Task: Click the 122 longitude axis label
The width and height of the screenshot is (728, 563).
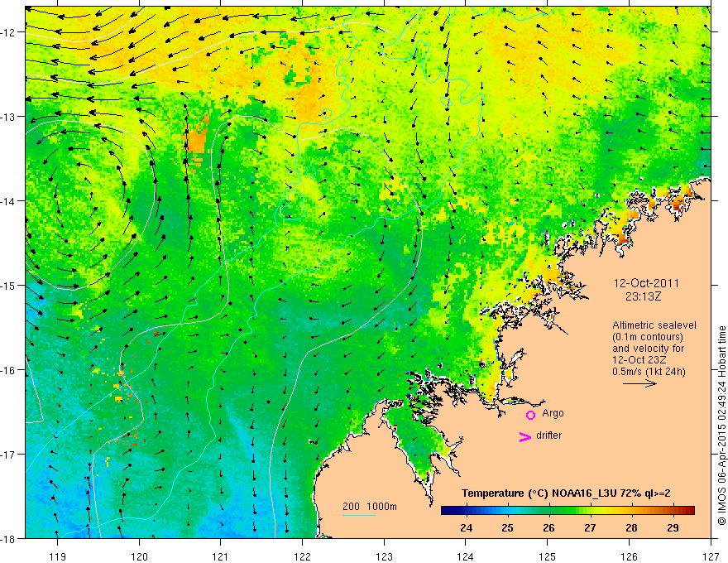Action: pos(302,556)
